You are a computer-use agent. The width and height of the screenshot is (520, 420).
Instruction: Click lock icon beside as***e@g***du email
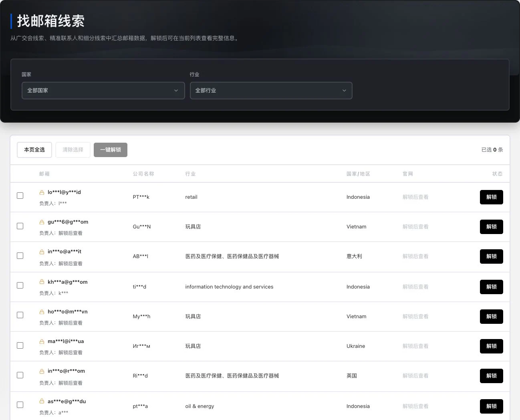pyautogui.click(x=42, y=402)
